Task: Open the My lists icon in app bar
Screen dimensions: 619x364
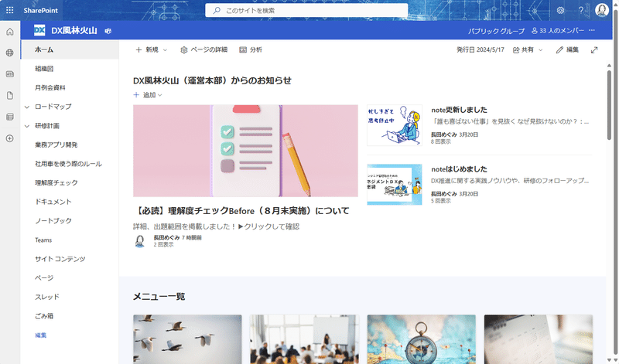Action: pyautogui.click(x=10, y=117)
